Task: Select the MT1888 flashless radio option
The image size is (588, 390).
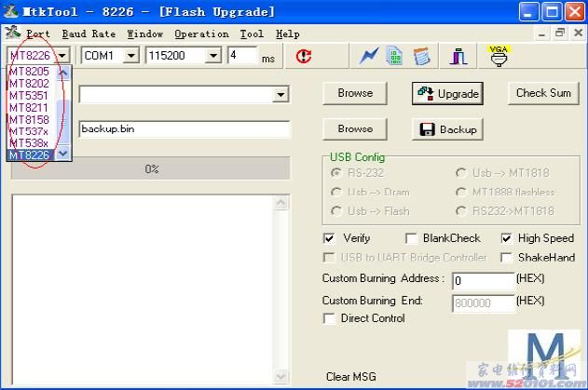Action: 461,192
